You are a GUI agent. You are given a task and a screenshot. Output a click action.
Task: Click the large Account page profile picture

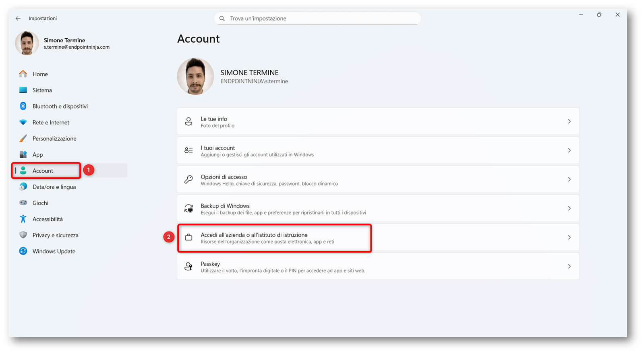[195, 77]
